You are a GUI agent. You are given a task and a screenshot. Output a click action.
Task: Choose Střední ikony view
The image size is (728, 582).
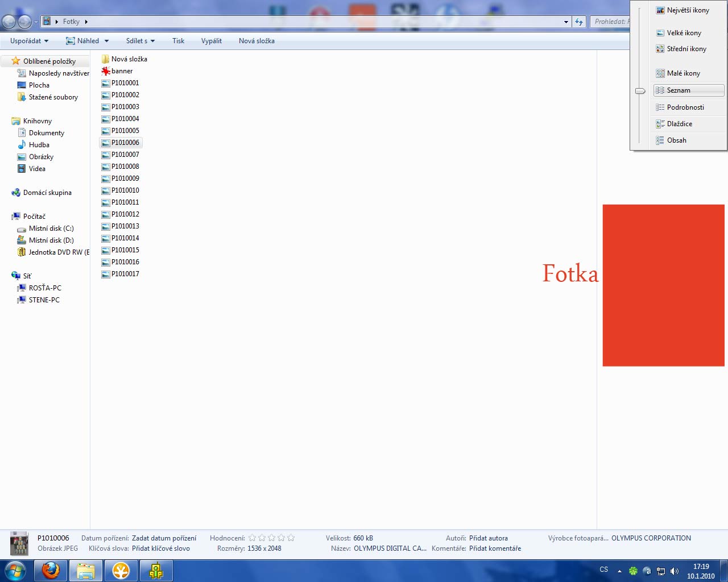click(688, 49)
